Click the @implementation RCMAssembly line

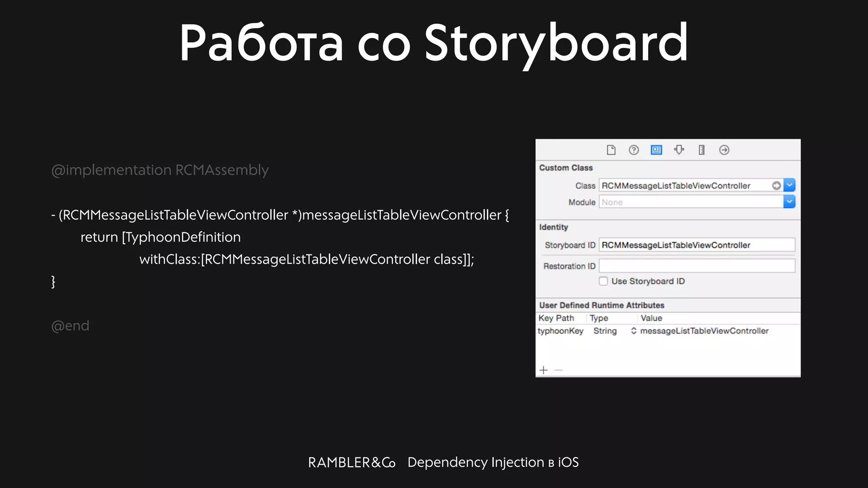[160, 170]
